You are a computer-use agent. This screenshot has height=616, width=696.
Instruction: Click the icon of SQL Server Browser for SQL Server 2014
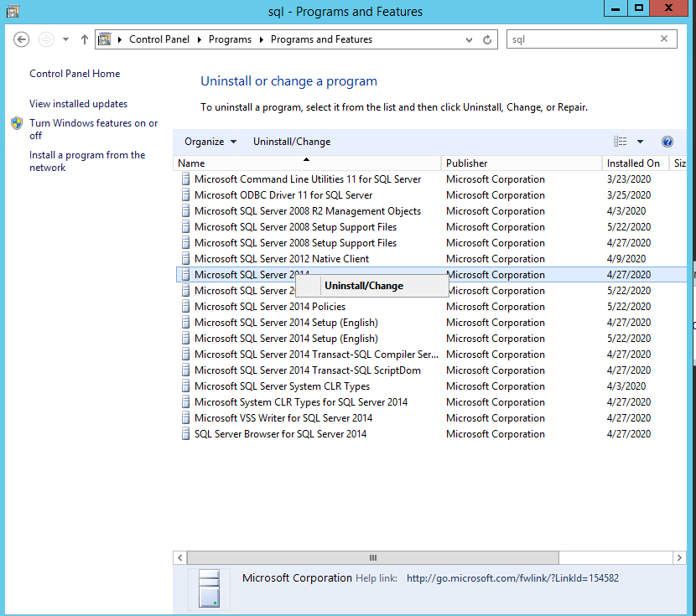click(x=185, y=434)
